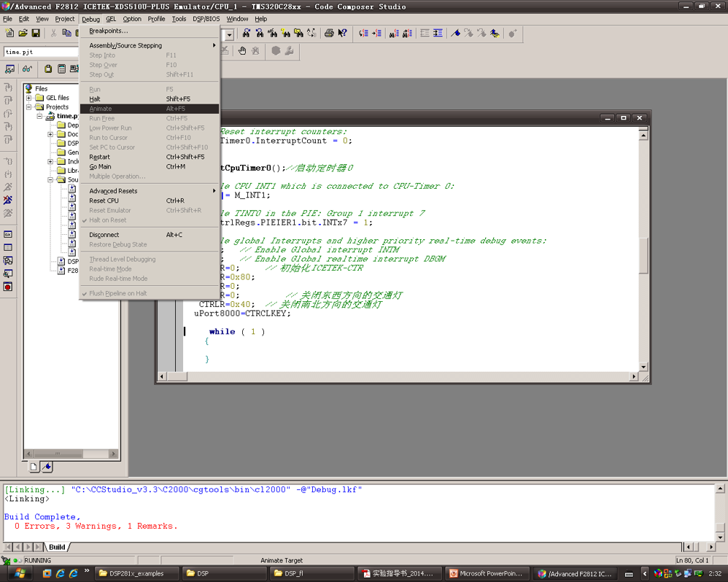Viewport: 728px width, 582px height.
Task: Click the code editor vertical scrollbar thumb
Action: 643,256
